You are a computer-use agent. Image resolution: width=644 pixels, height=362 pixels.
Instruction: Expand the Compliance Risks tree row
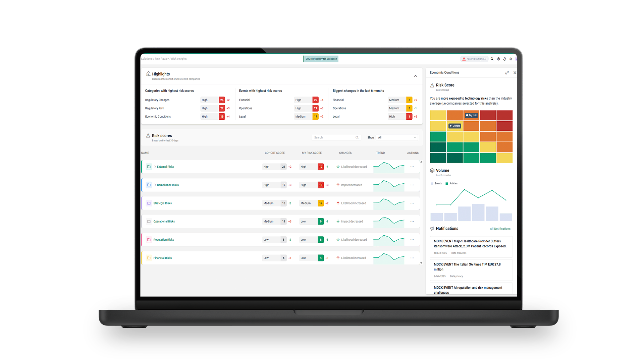(x=155, y=185)
